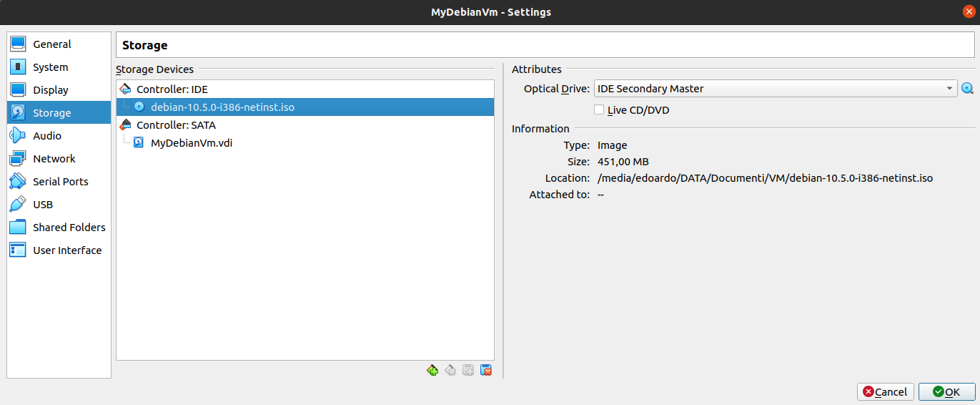This screenshot has height=405, width=980.
Task: Click the Controller: SATA icon
Action: pyautogui.click(x=126, y=125)
